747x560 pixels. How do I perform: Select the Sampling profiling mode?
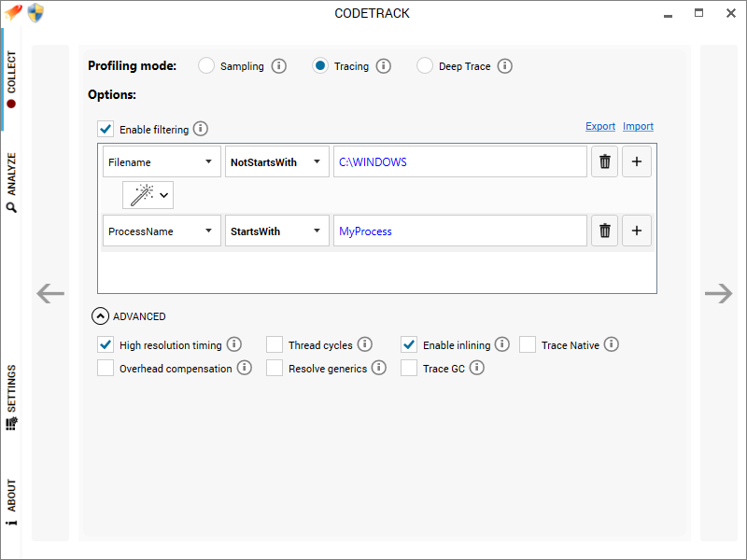206,65
